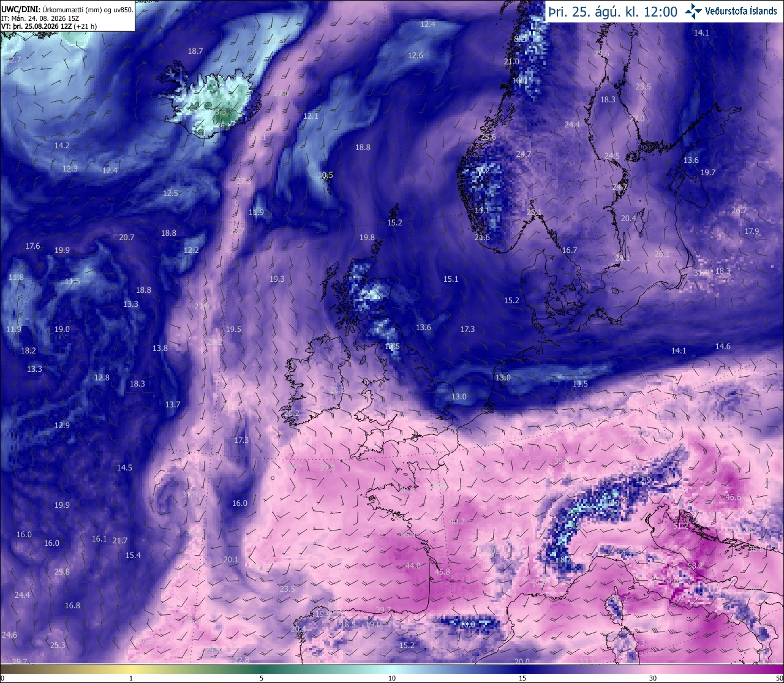
Task: Click the 30 mm tick on the colour scale
Action: click(653, 678)
